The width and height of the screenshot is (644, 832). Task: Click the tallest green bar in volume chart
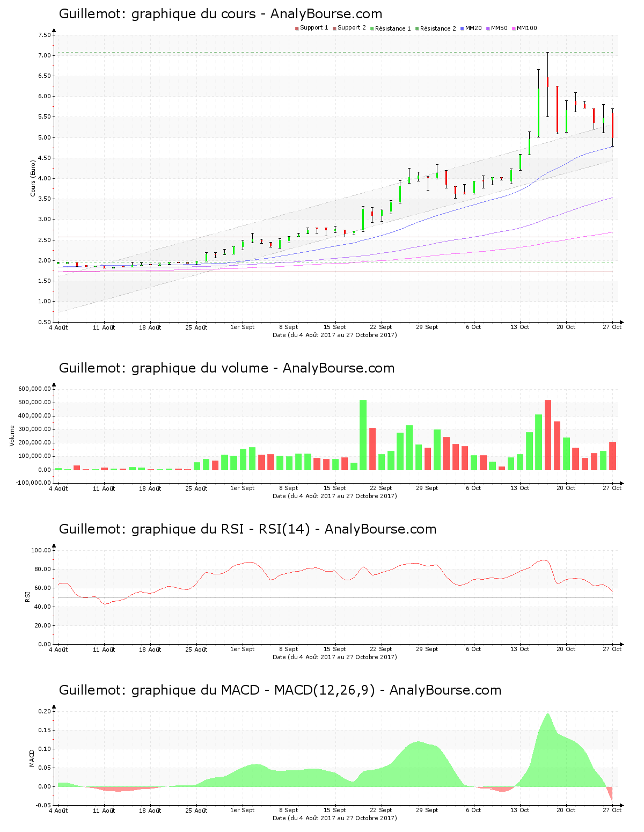click(x=363, y=435)
